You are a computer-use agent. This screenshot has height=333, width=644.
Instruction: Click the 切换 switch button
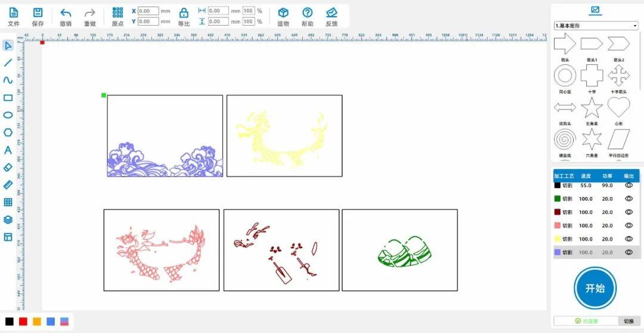click(x=628, y=321)
